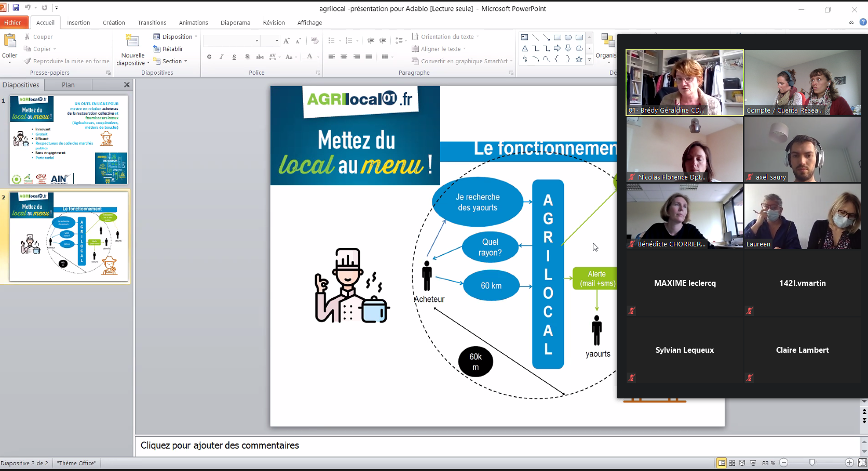Start slideshow from status bar icon

tap(753, 463)
